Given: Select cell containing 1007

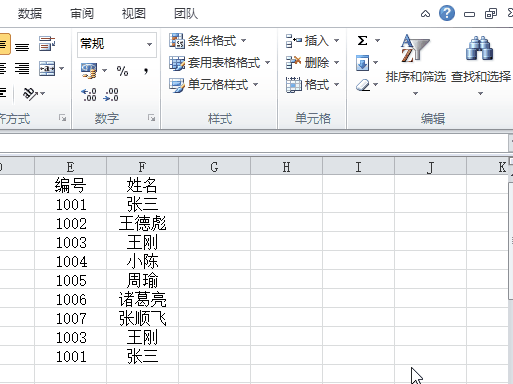Looking at the screenshot, I should coord(70,318).
